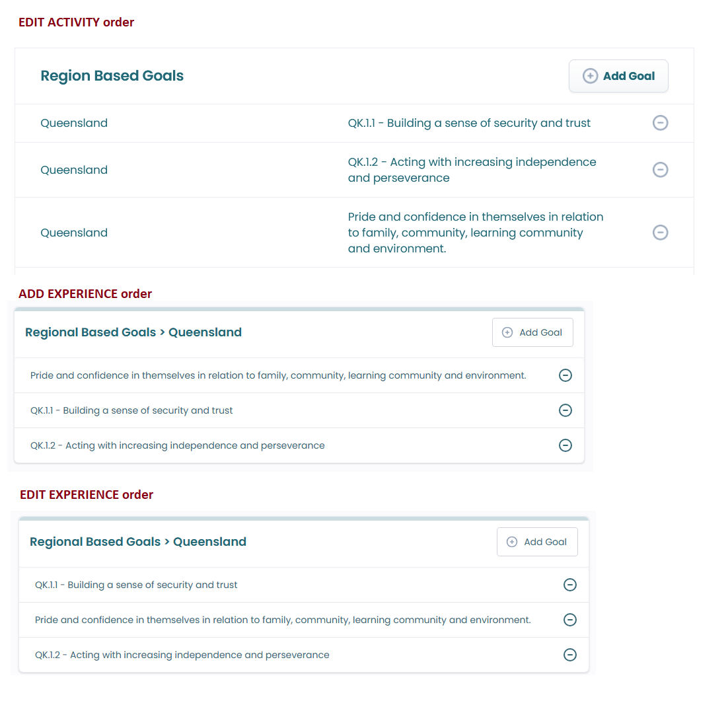Remove QK.1.2 goal in Add Experience panel
This screenshot has height=707, width=728.
565,445
